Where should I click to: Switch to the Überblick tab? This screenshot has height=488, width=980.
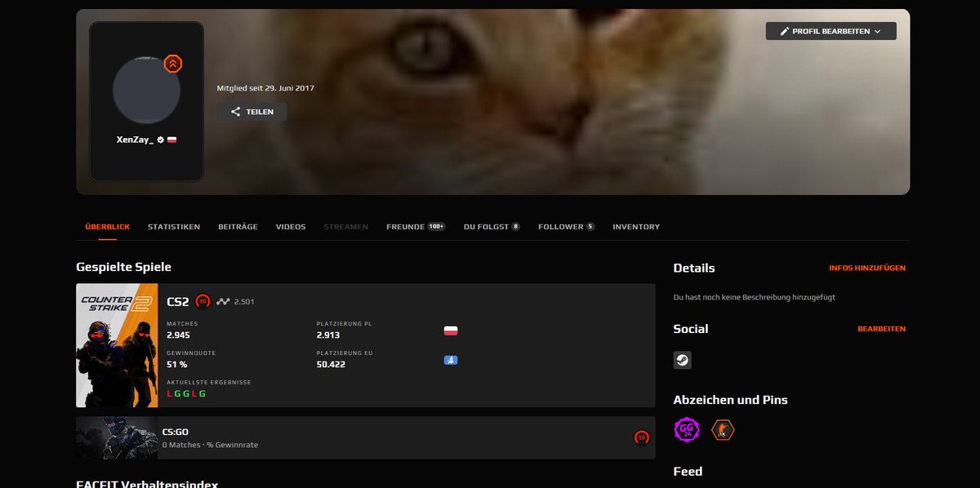pos(108,227)
